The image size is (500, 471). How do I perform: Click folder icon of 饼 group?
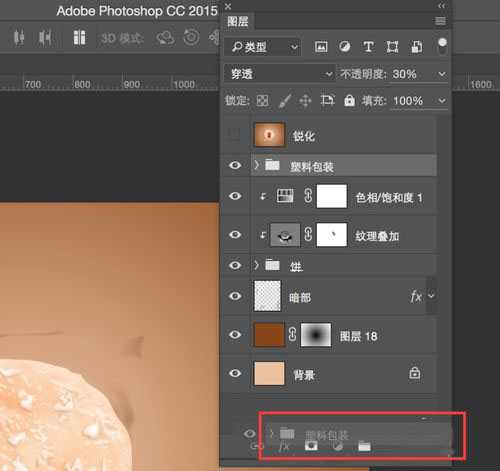pyautogui.click(x=272, y=265)
